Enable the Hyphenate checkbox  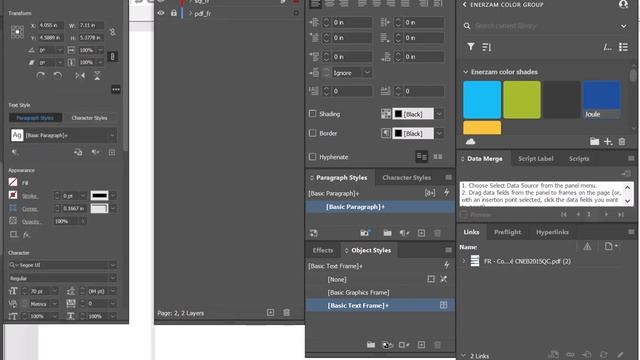click(x=312, y=157)
